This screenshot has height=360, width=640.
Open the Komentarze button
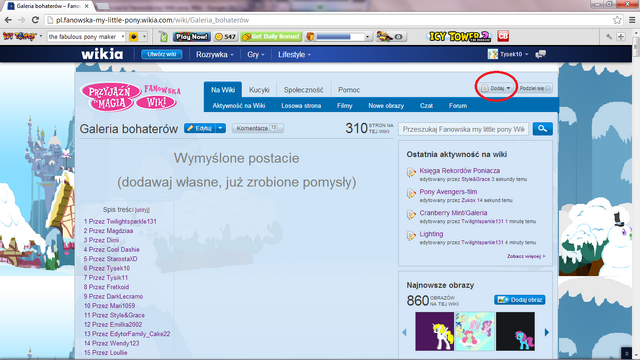(x=258, y=128)
